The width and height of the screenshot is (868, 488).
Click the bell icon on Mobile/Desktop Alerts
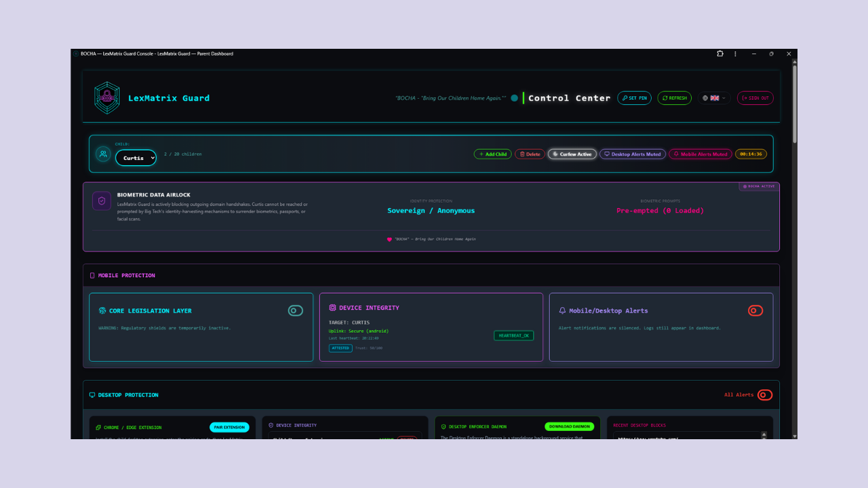pos(562,311)
